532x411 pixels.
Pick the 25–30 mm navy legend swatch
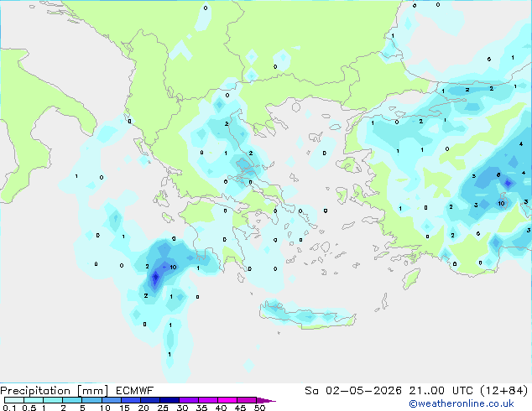(169, 400)
